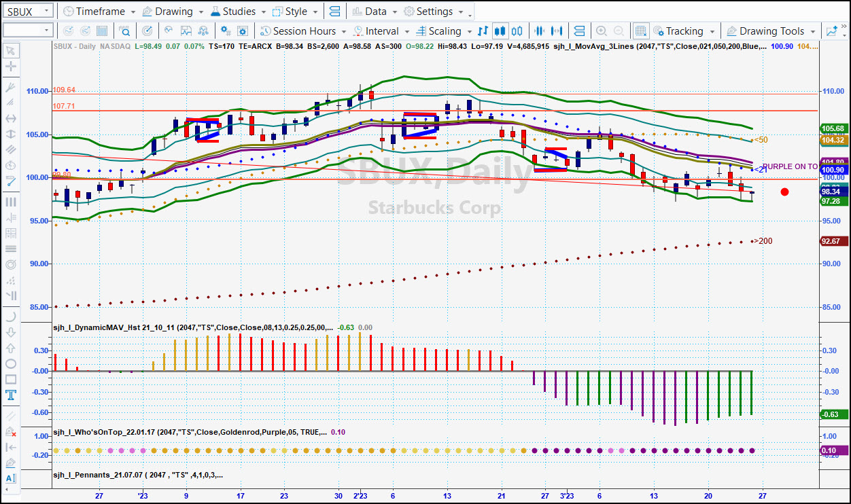Click the 97.28 green price label

click(x=833, y=201)
